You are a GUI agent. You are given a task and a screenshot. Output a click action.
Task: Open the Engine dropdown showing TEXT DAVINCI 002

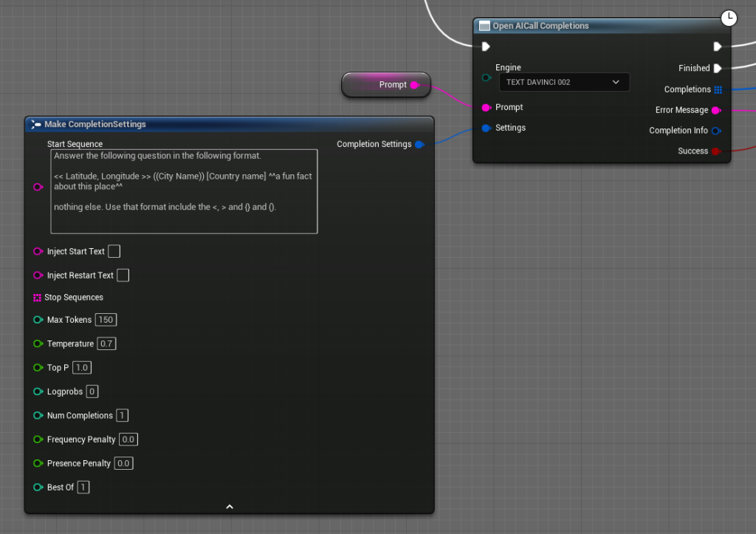point(564,81)
